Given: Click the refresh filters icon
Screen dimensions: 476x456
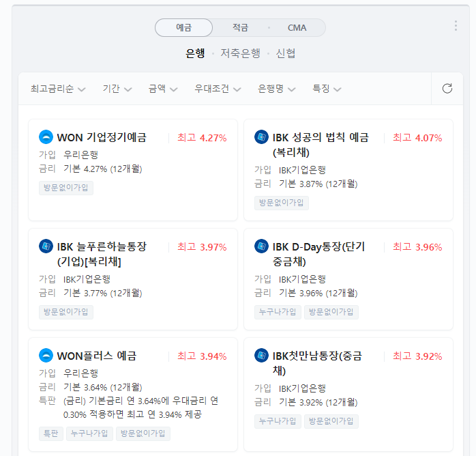Looking at the screenshot, I should click(447, 89).
